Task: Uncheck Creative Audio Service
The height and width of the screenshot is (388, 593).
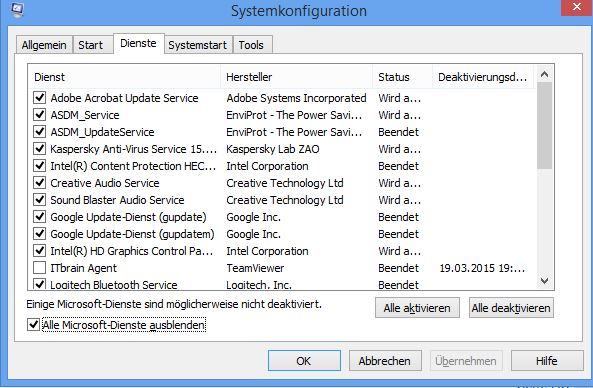Action: pyautogui.click(x=39, y=182)
